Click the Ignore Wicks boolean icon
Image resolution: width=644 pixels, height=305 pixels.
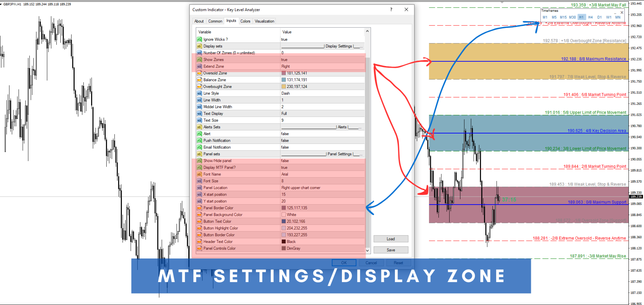[199, 39]
